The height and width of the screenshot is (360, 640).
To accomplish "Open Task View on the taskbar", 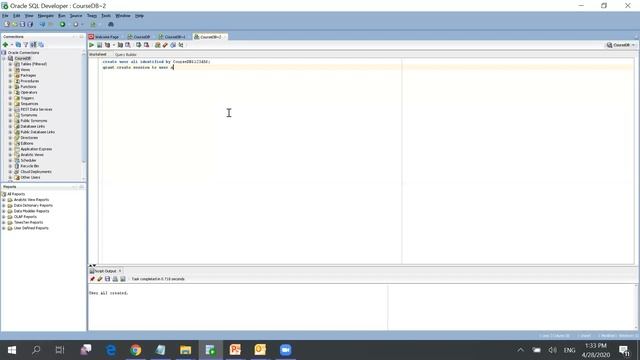I will [x=60, y=350].
